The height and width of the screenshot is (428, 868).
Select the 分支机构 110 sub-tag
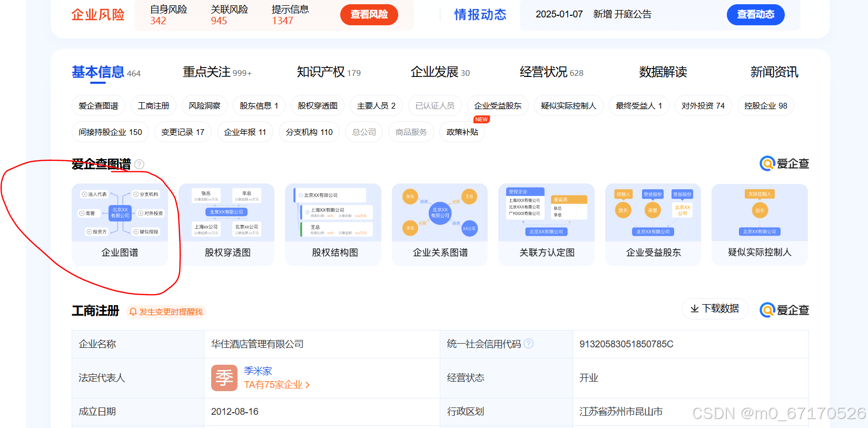(x=309, y=132)
